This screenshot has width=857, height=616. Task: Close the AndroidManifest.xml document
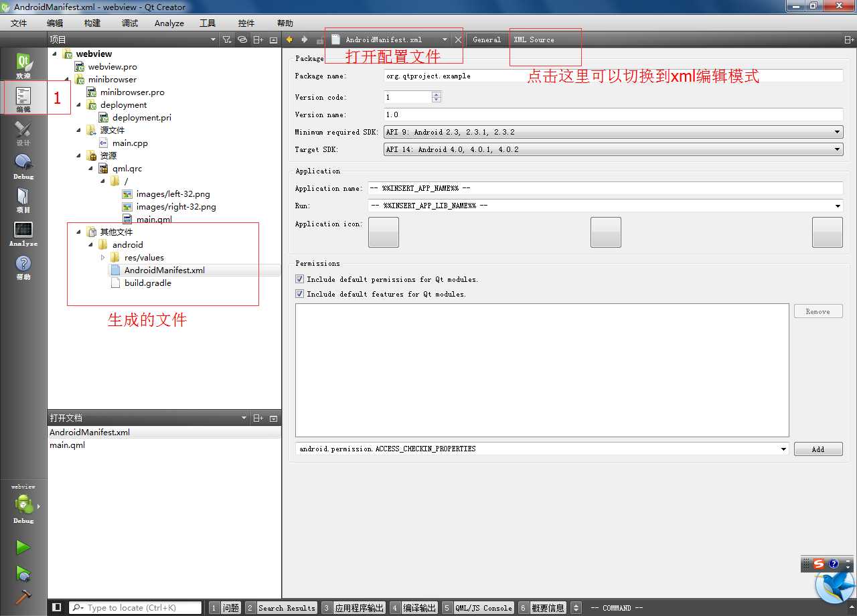point(458,40)
